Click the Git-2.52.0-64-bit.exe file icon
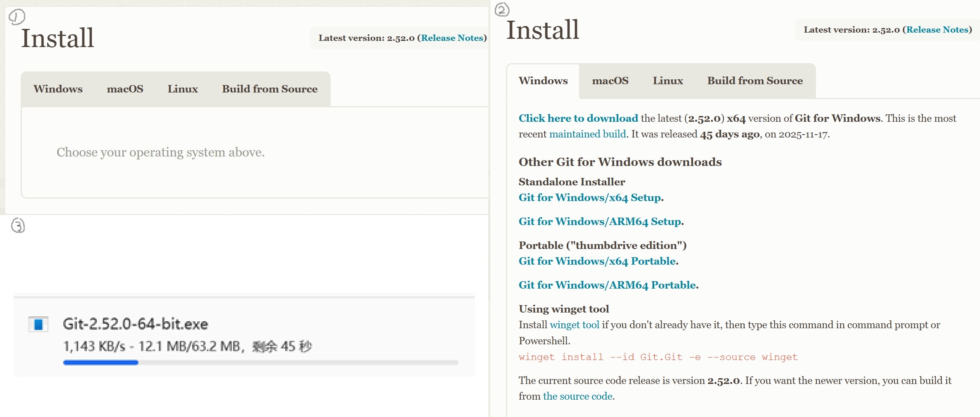 click(x=38, y=324)
